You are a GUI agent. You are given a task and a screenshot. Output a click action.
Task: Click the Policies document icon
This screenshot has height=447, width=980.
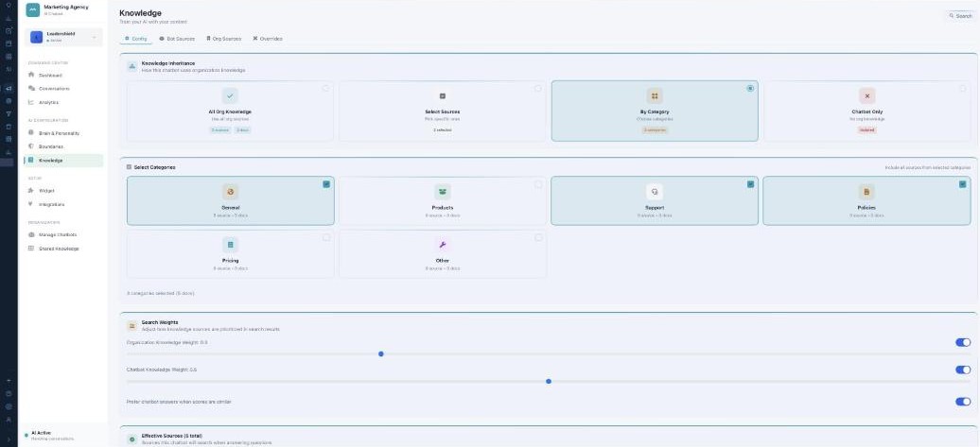866,192
